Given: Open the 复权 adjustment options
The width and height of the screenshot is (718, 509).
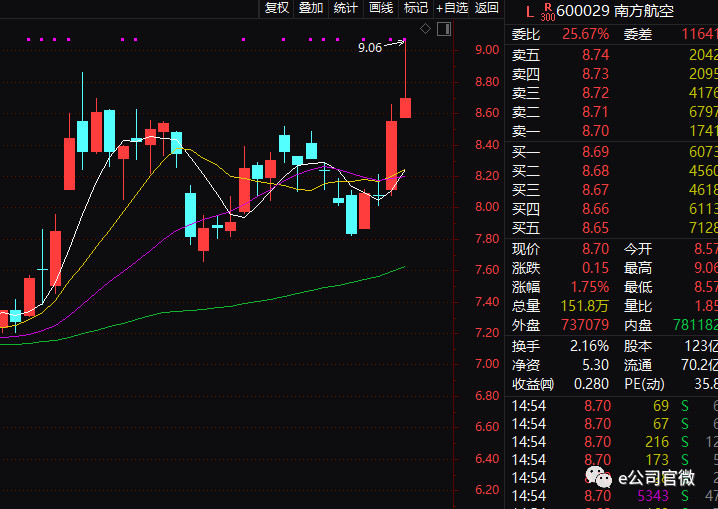Looking at the screenshot, I should pos(277,8).
